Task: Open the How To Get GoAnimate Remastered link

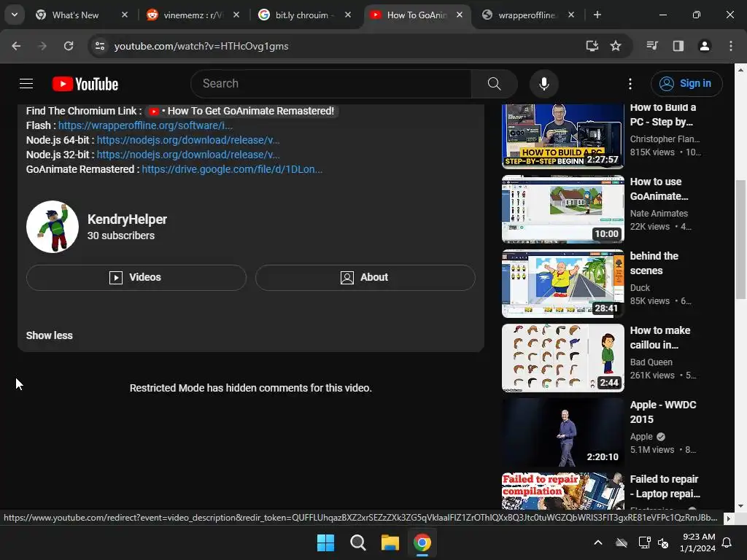Action: (x=241, y=111)
